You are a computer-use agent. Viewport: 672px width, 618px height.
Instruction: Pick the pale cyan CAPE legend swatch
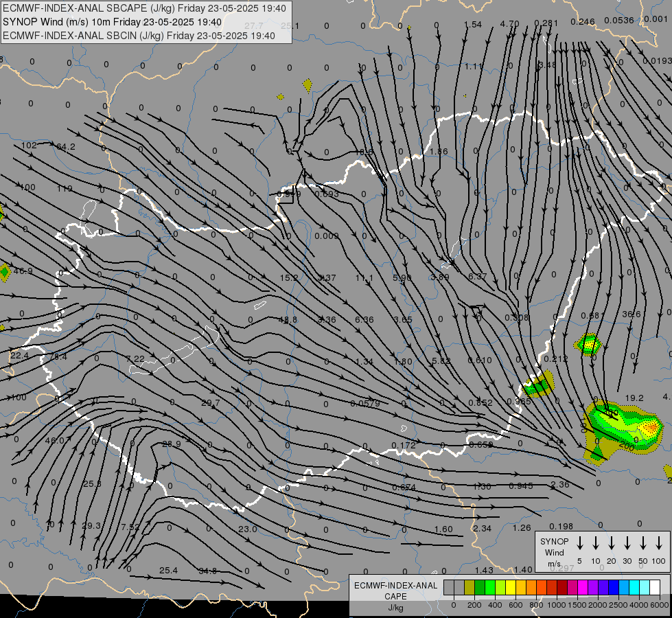coord(644,588)
